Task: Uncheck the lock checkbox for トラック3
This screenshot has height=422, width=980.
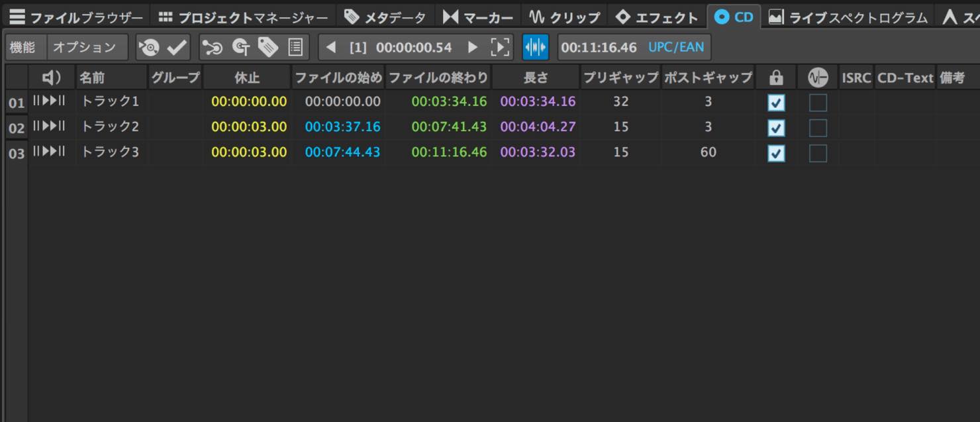Action: (776, 154)
